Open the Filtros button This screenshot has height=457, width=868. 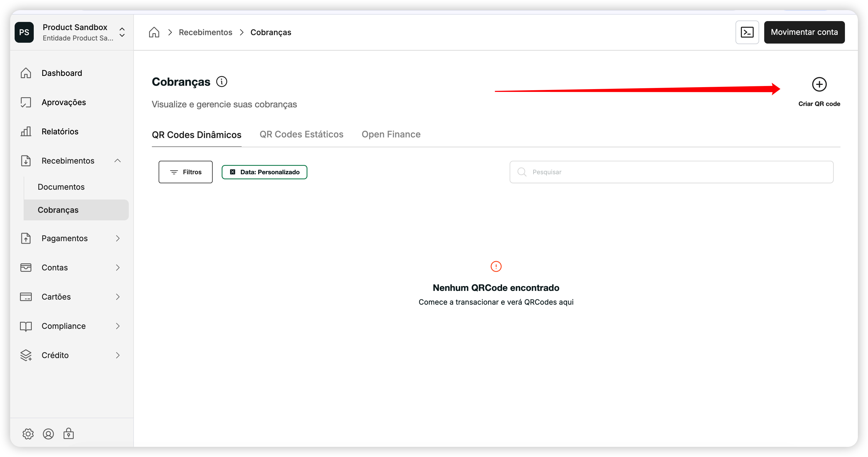185,172
